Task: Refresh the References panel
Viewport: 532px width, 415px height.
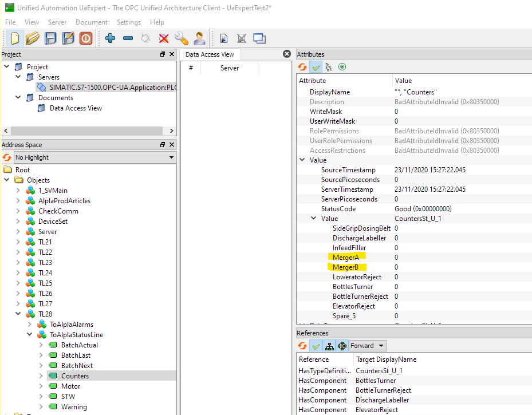Action: 302,346
